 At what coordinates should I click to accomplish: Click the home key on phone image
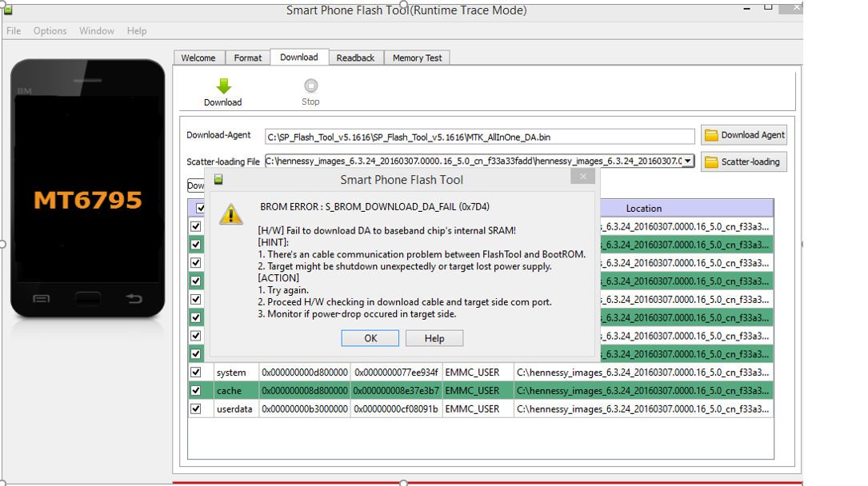coord(88,299)
